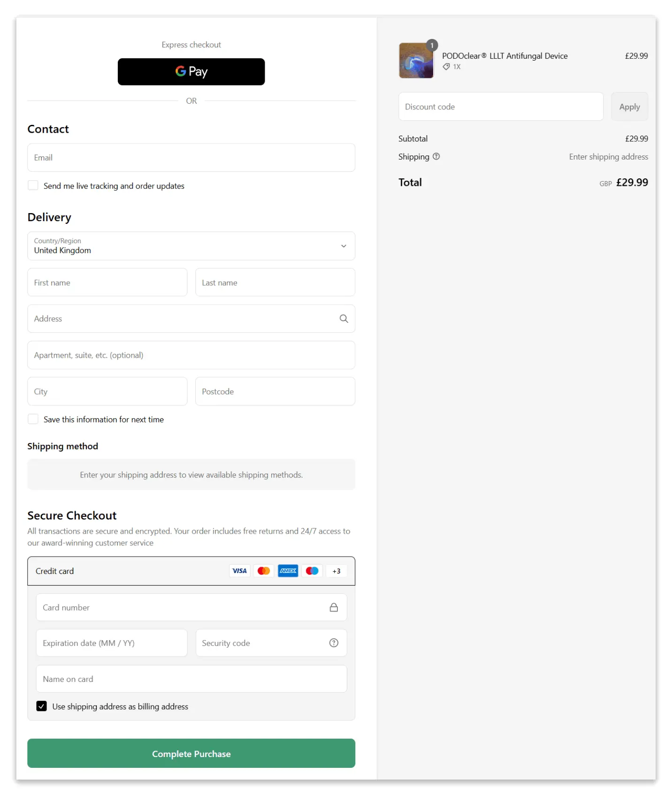Apply the discount code

tap(629, 107)
